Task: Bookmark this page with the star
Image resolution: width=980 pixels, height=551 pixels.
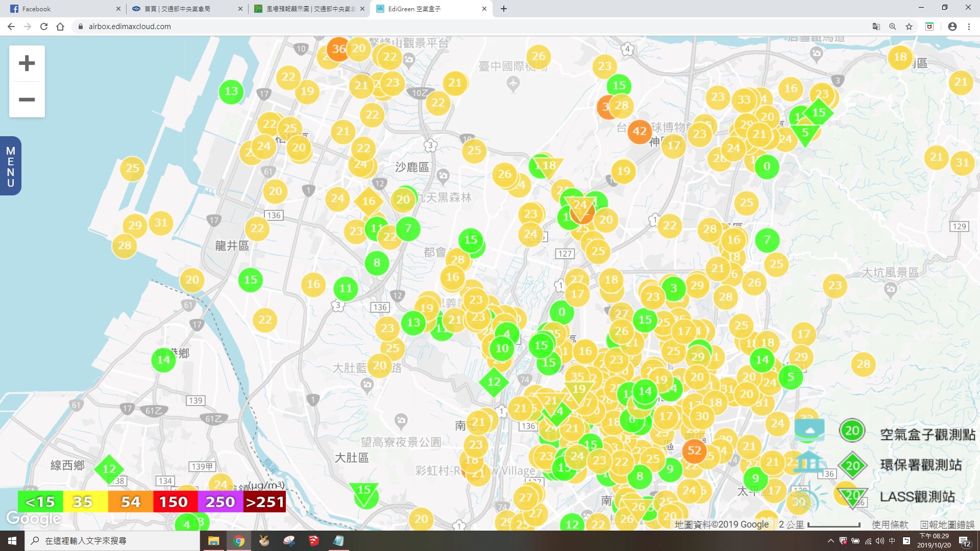Action: point(909,27)
